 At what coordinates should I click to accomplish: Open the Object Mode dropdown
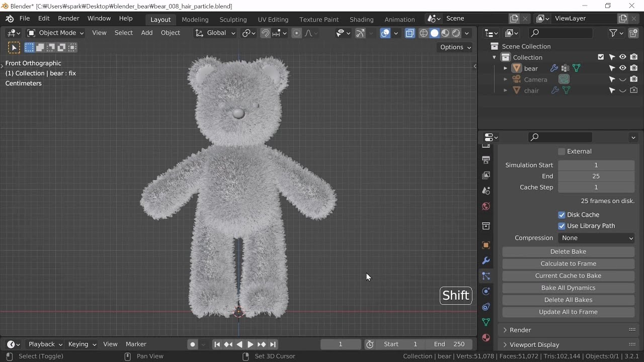[x=55, y=33]
